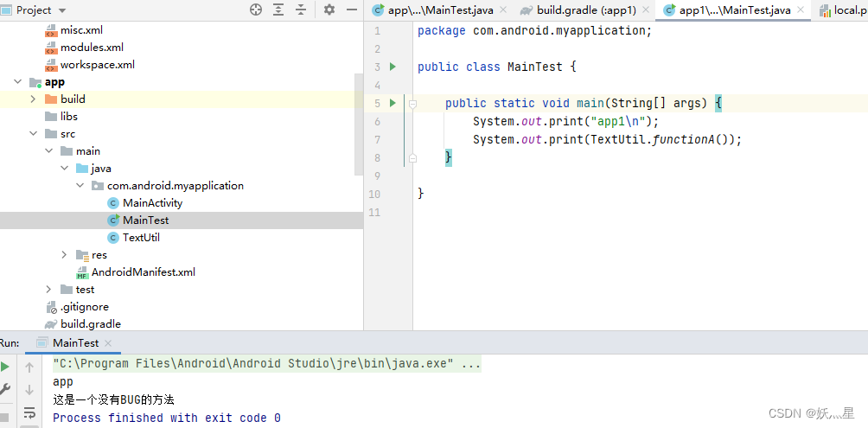Select the MainTest class in tree
Image resolution: width=868 pixels, height=428 pixels.
pyautogui.click(x=145, y=220)
